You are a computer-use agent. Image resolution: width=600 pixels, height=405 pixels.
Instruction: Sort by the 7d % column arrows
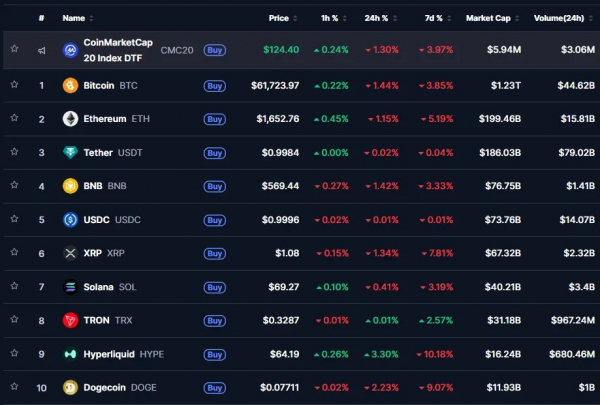tap(449, 18)
